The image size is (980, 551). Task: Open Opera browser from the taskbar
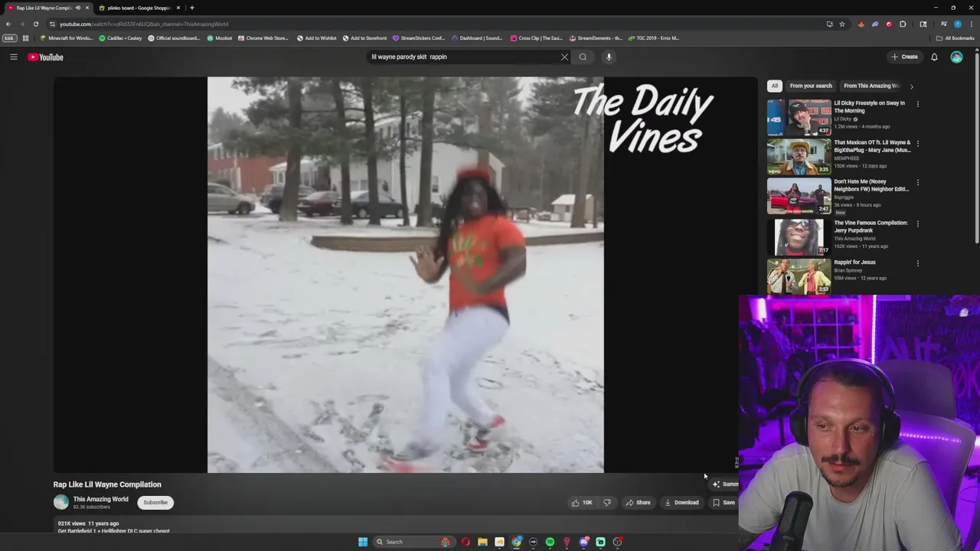tap(465, 542)
